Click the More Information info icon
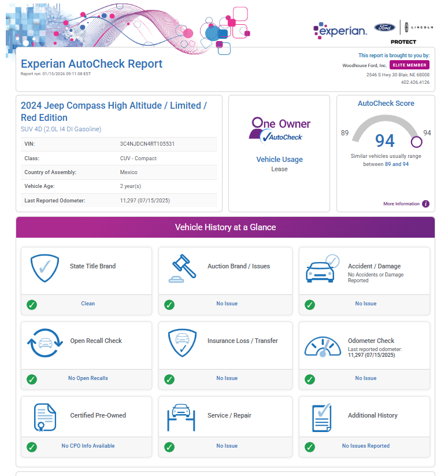 pyautogui.click(x=425, y=204)
